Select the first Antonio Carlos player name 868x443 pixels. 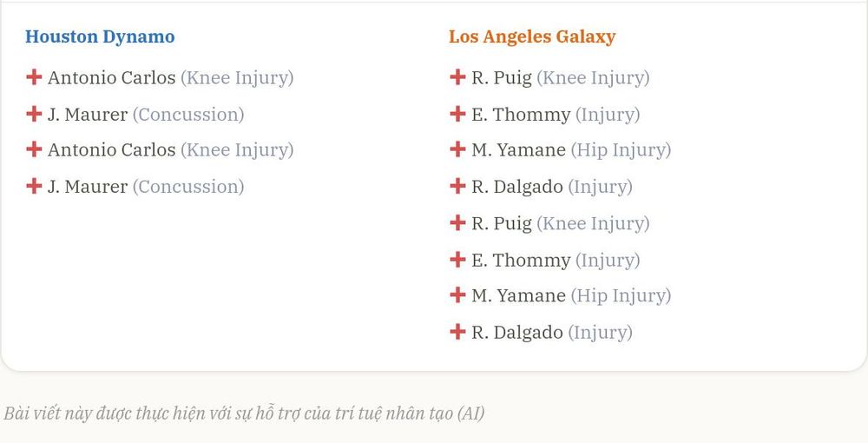pyautogui.click(x=112, y=77)
